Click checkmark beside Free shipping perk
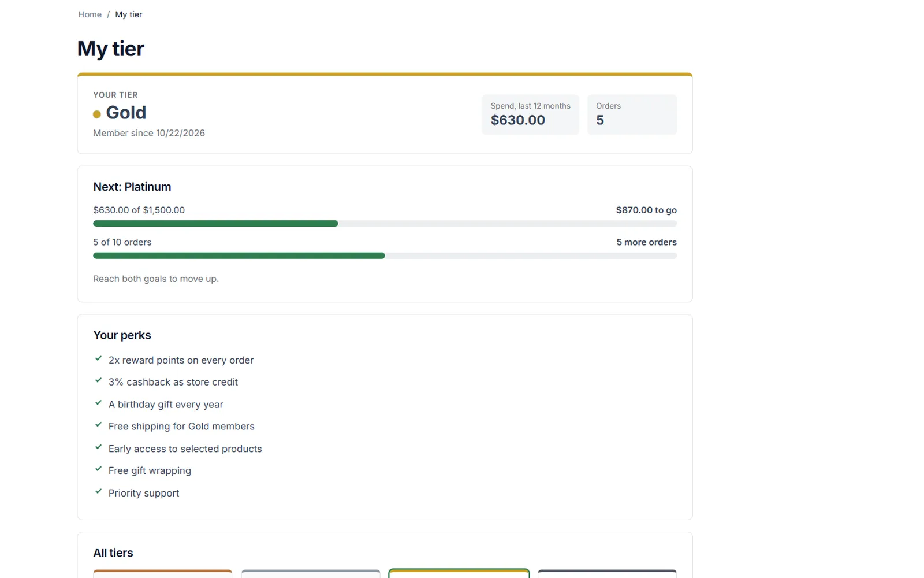The height and width of the screenshot is (578, 924). (98, 425)
